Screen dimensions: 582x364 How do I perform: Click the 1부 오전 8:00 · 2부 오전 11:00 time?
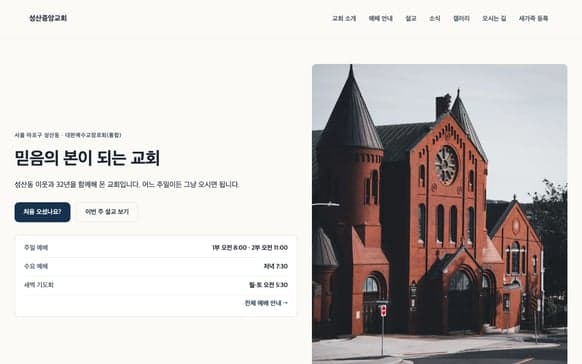[250, 247]
